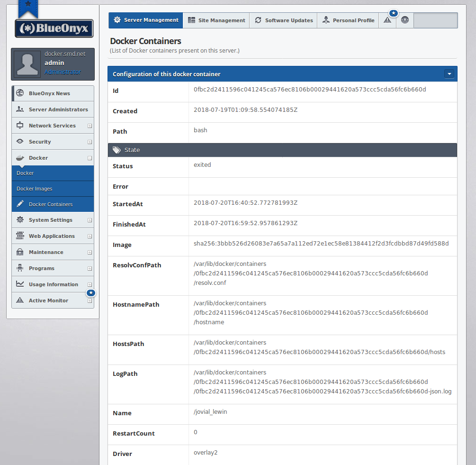
Task: Expand the Maintenance menu
Action: tap(90, 252)
